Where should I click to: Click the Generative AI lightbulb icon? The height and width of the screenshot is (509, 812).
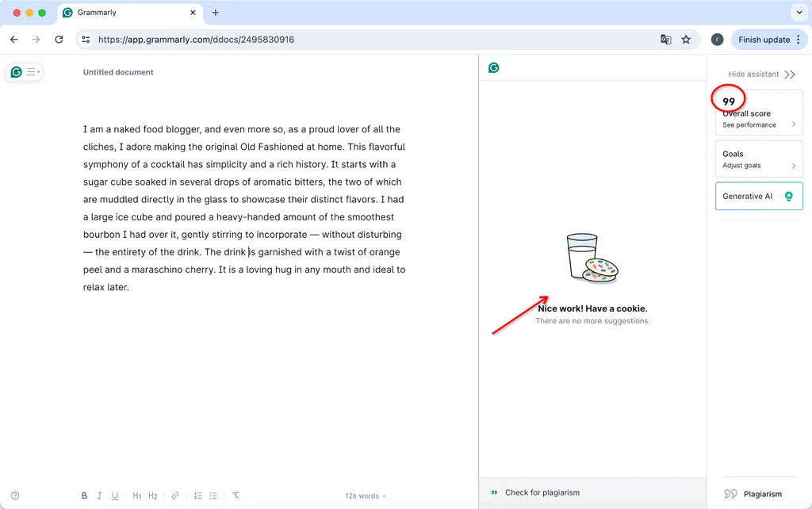point(789,197)
